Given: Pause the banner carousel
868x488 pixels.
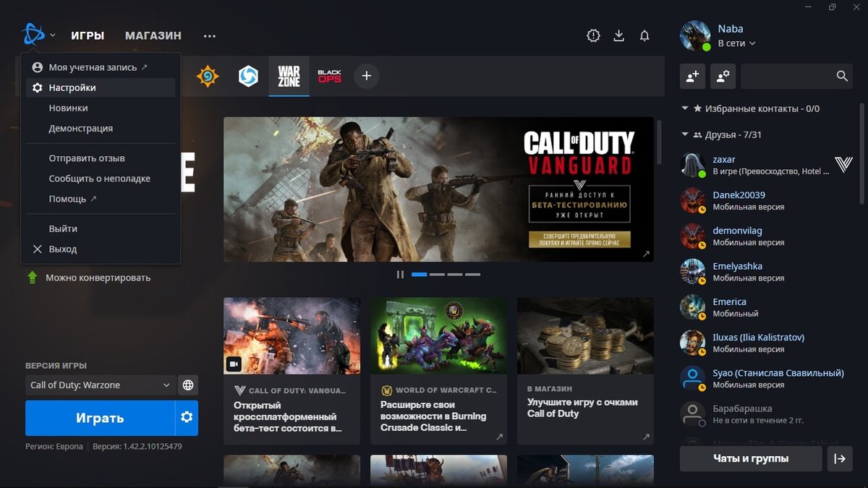Looking at the screenshot, I should click(x=400, y=275).
